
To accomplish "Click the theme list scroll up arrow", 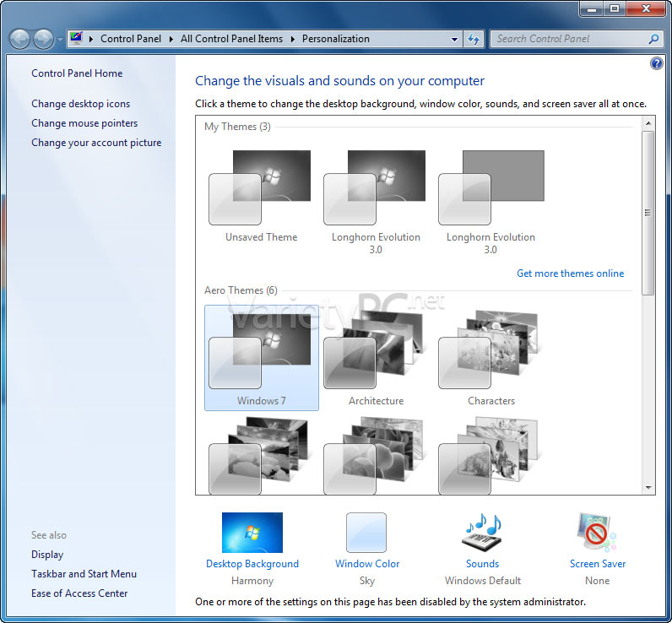I will click(648, 123).
